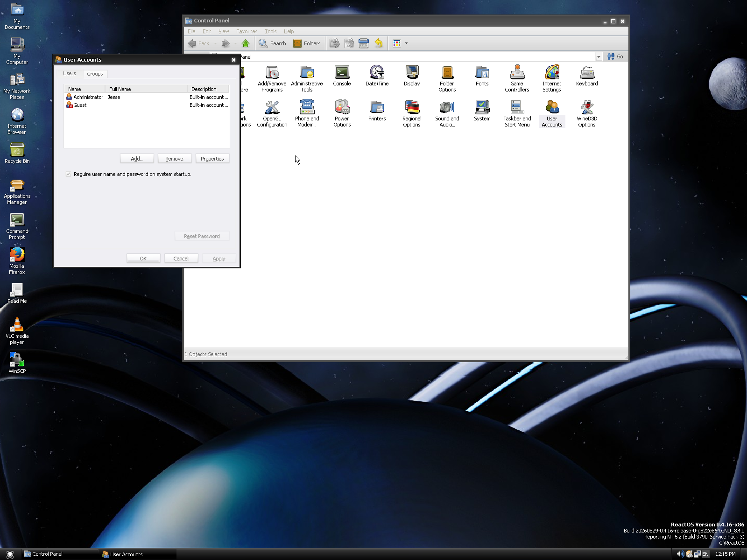
Task: Open the File menu
Action: click(191, 31)
